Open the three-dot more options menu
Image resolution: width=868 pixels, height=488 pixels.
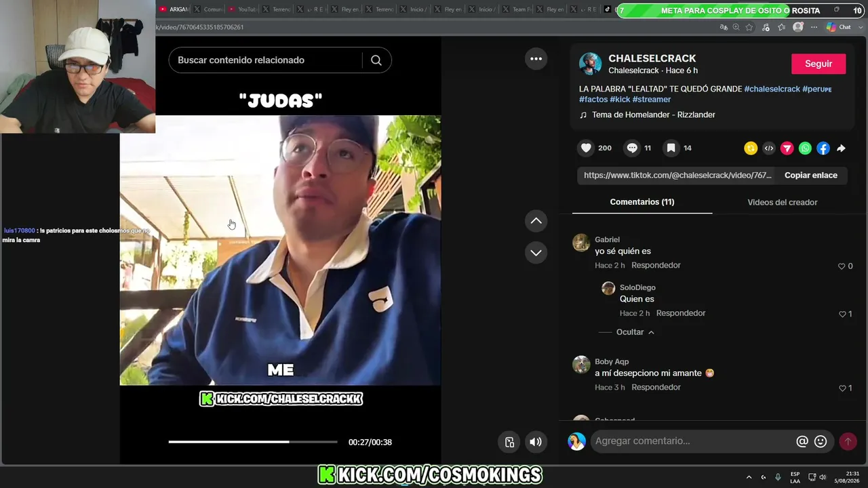[x=536, y=59]
